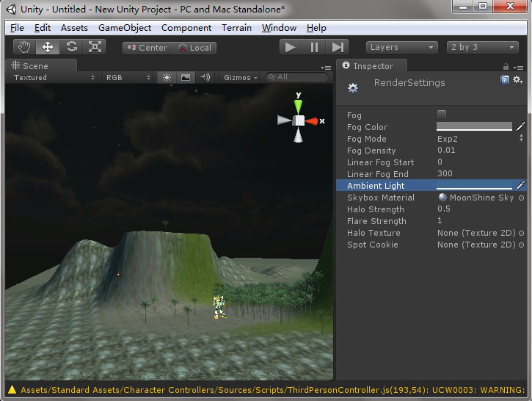Open the Scene tab options menu
This screenshot has width=532, height=401.
[326, 68]
